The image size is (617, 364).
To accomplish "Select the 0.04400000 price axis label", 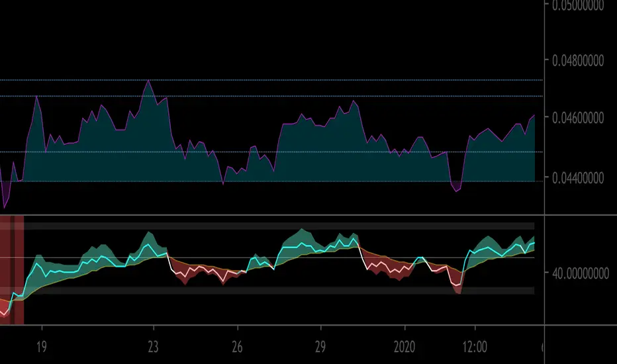I will [x=578, y=178].
